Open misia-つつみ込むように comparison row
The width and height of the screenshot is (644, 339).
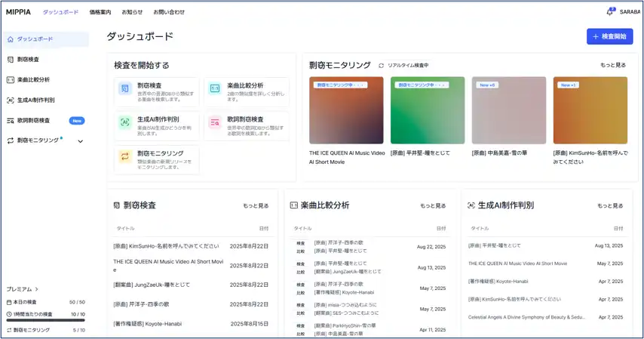click(x=370, y=309)
